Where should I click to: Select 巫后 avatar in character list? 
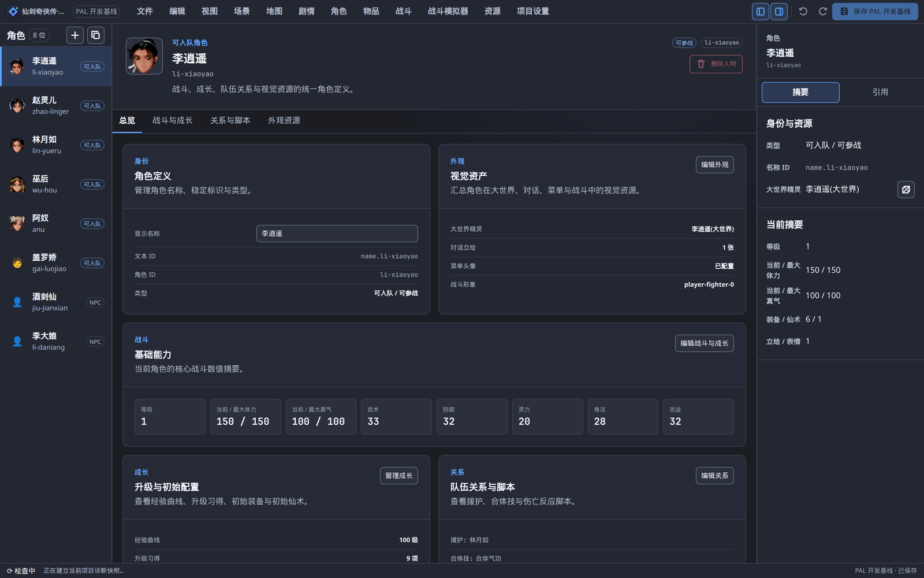pos(17,184)
